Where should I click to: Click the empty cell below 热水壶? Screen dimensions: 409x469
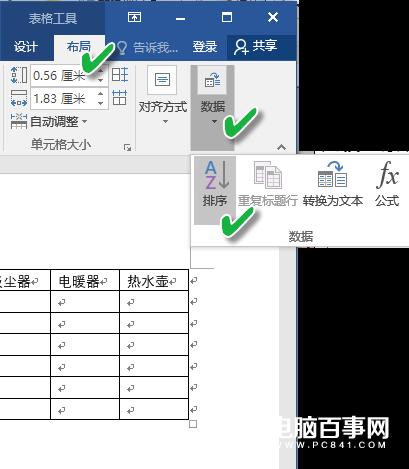click(154, 302)
